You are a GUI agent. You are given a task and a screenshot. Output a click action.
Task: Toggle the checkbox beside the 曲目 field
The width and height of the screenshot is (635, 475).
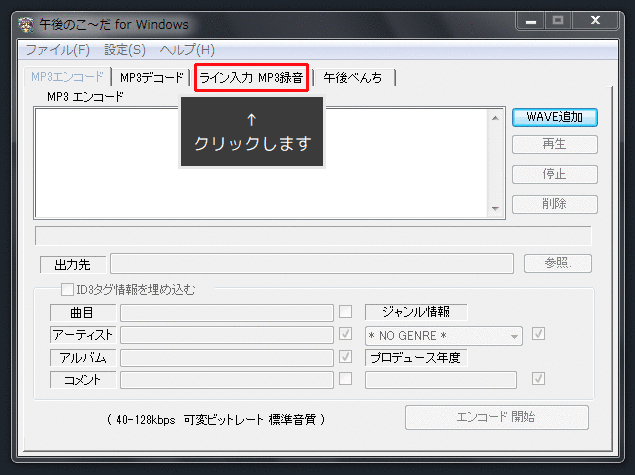[345, 312]
